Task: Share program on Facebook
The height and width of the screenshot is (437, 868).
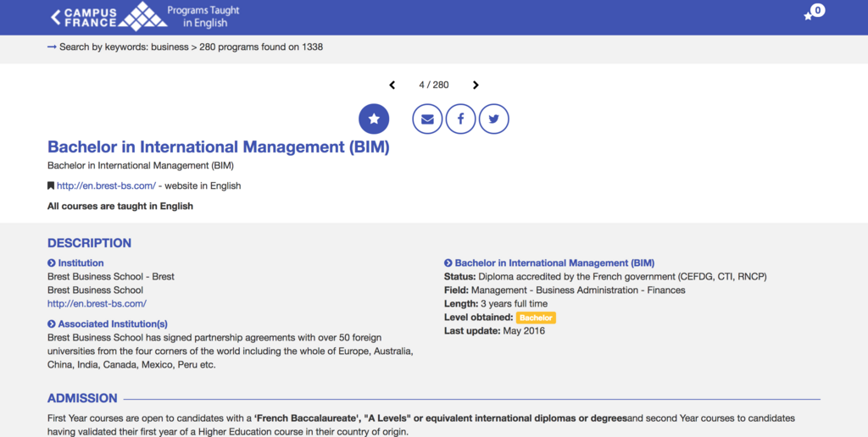Action: [x=460, y=119]
